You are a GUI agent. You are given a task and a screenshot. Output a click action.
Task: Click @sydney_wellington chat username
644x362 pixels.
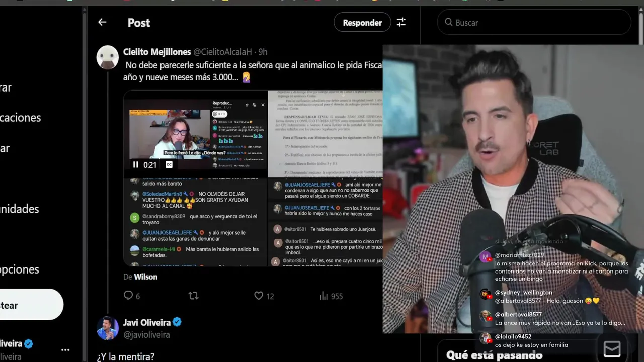(523, 292)
